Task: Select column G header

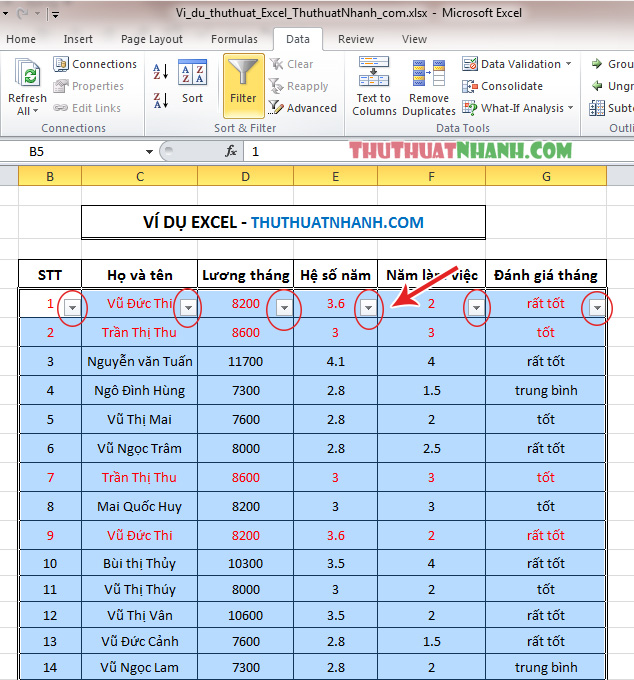Action: [546, 177]
